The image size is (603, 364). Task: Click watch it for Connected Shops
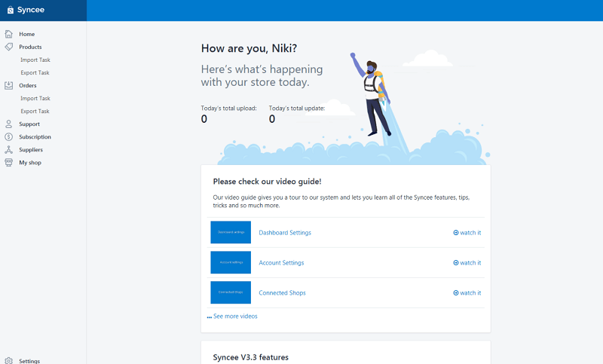(x=470, y=292)
